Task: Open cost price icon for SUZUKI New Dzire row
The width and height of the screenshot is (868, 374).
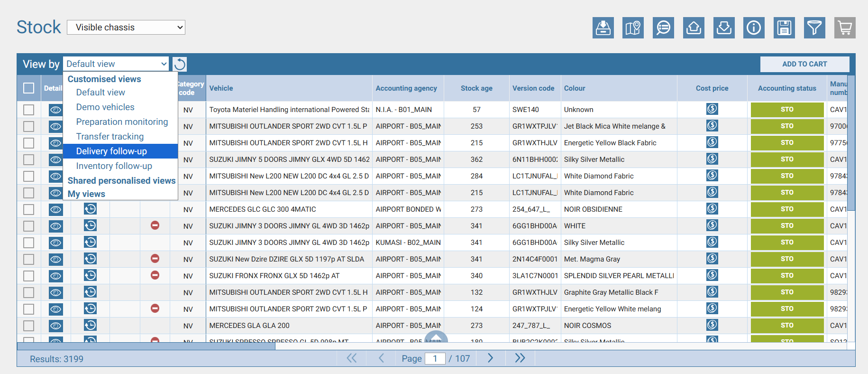Action: click(x=712, y=259)
